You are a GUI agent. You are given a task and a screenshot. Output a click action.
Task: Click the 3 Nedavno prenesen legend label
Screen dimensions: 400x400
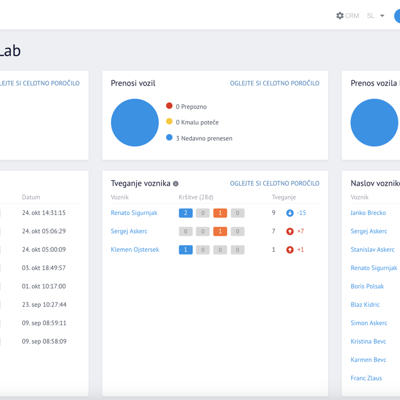tap(204, 138)
